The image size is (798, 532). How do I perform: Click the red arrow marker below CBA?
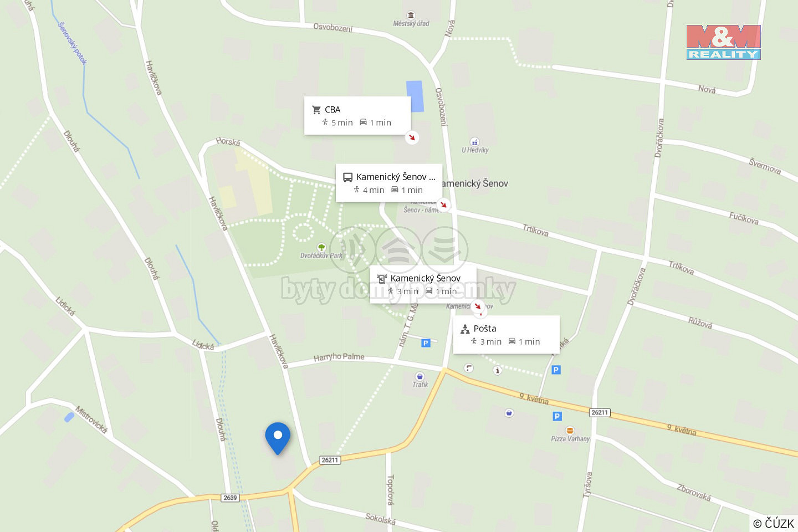[412, 137]
